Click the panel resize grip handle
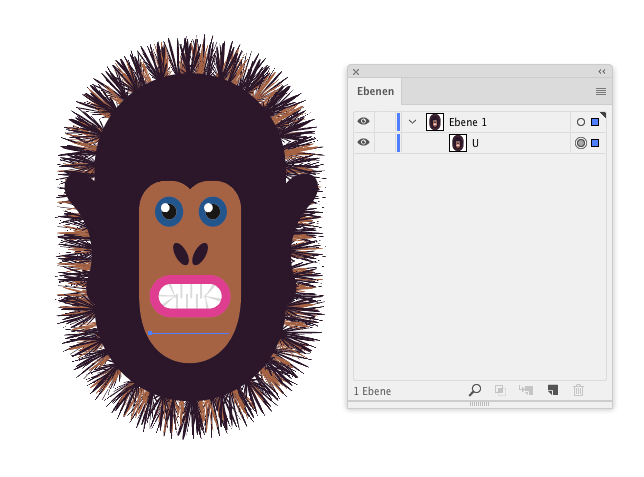Screen dimensions: 644x477 pyautogui.click(x=479, y=404)
